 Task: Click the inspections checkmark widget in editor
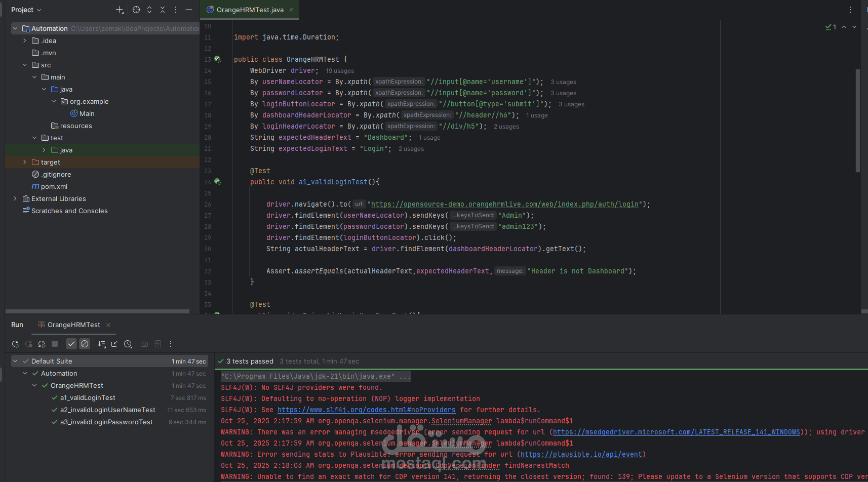pos(831,27)
